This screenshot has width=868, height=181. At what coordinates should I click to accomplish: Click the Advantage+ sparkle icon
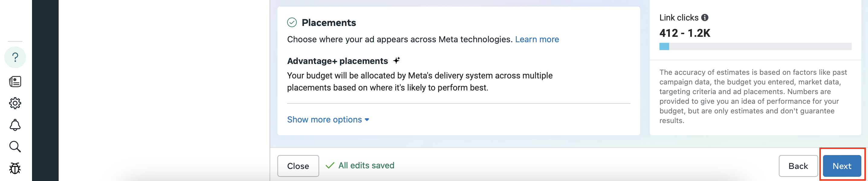point(397,61)
